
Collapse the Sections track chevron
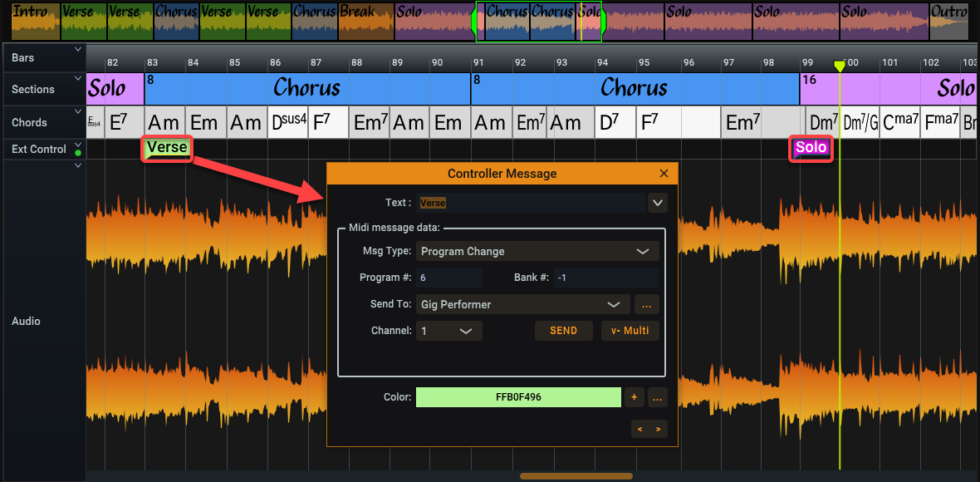point(78,79)
